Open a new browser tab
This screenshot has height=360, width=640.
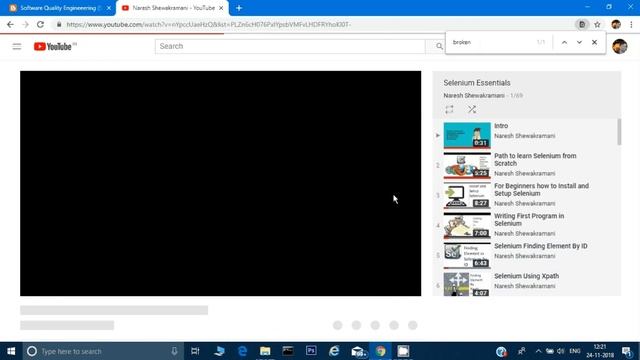point(239,8)
